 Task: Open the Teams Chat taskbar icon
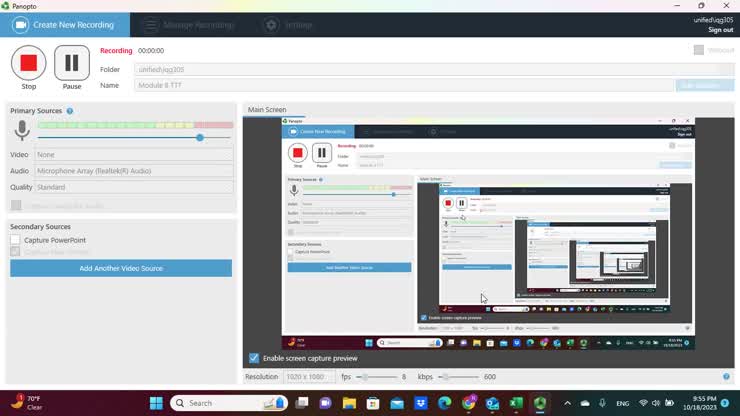point(326,403)
